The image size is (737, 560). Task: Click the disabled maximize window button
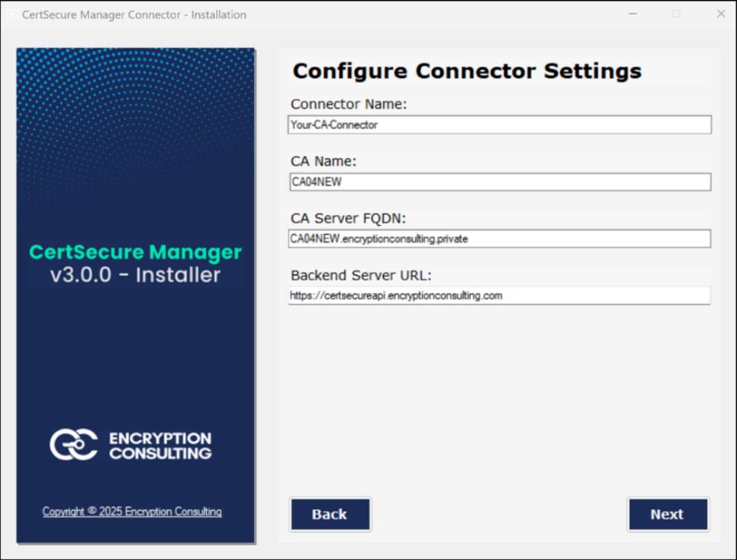(x=677, y=14)
